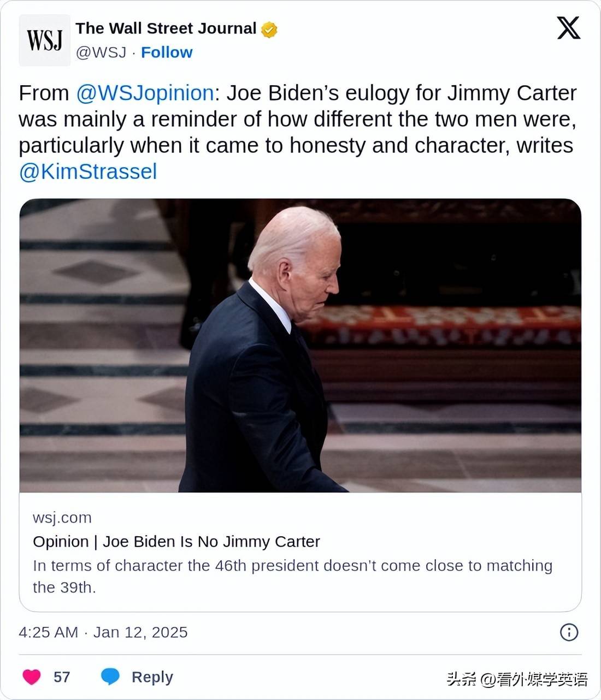Click the 头条 @看外媒学英语 watermark
The height and width of the screenshot is (700, 601).
pos(517,679)
